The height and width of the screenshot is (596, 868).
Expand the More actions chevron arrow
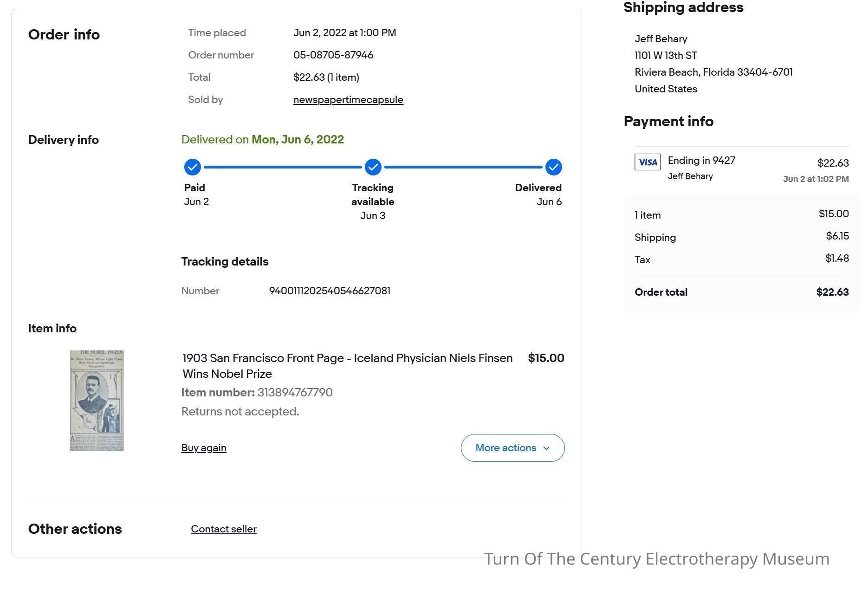coord(546,448)
